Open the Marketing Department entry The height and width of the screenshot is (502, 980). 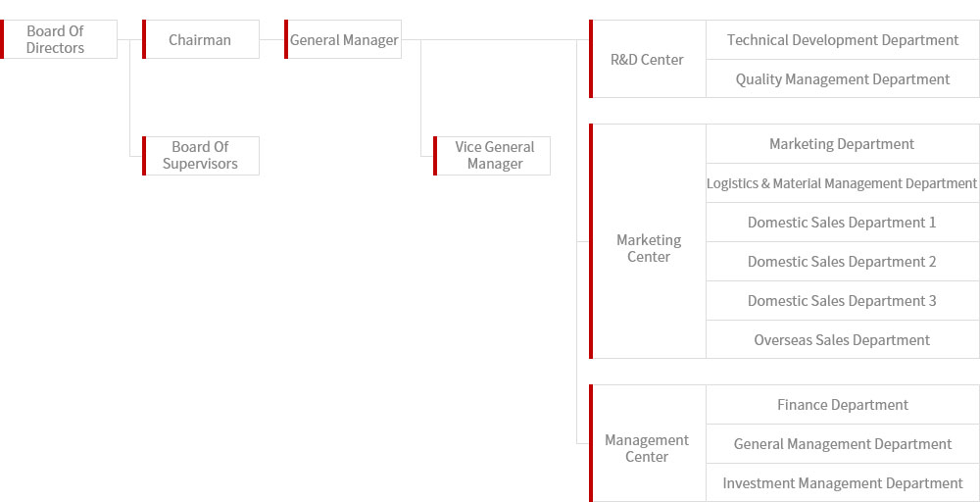(x=842, y=144)
